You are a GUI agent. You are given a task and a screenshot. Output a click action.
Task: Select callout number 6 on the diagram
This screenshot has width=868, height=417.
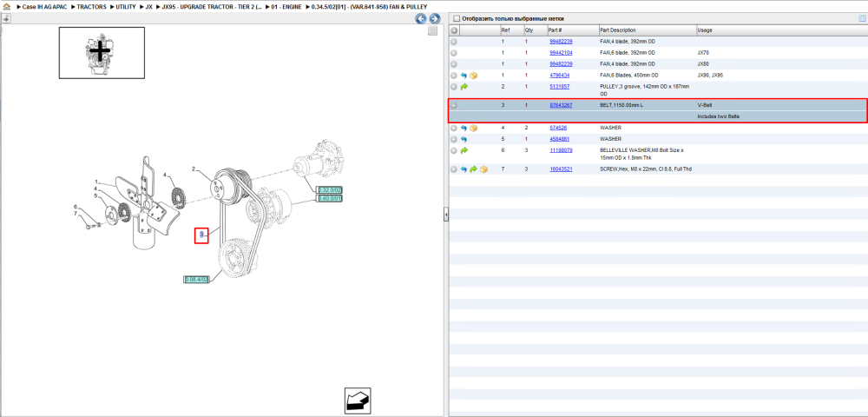click(76, 207)
